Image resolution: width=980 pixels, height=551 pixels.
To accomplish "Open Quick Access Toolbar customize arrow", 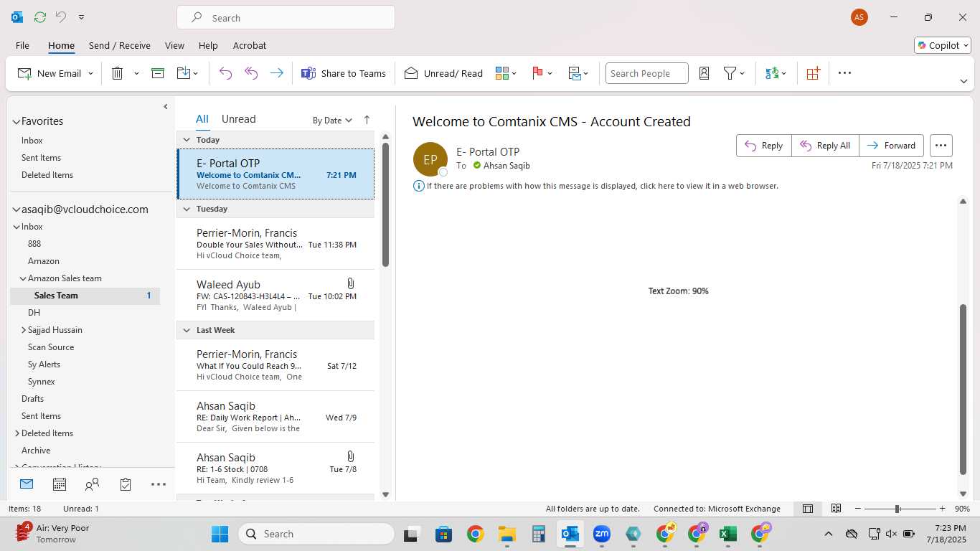I will (81, 17).
